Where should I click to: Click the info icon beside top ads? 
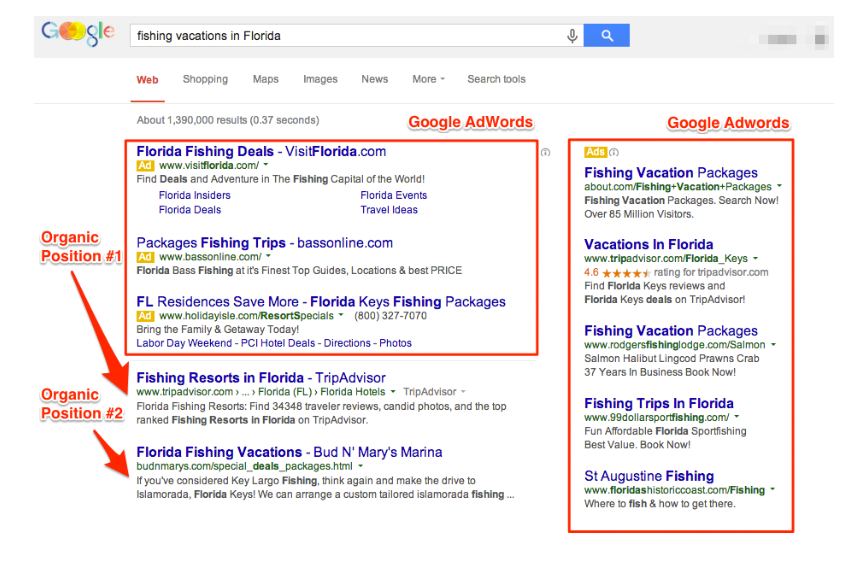545,152
